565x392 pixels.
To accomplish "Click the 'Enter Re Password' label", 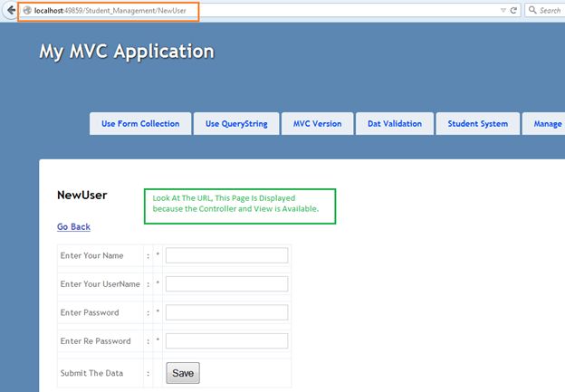I will coord(95,340).
